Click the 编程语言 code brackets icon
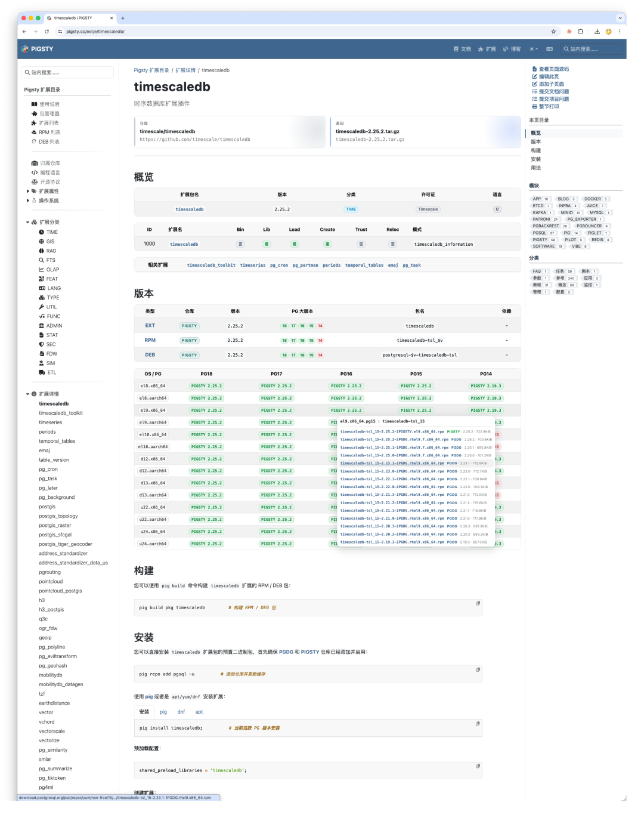The image size is (644, 824). (x=35, y=172)
